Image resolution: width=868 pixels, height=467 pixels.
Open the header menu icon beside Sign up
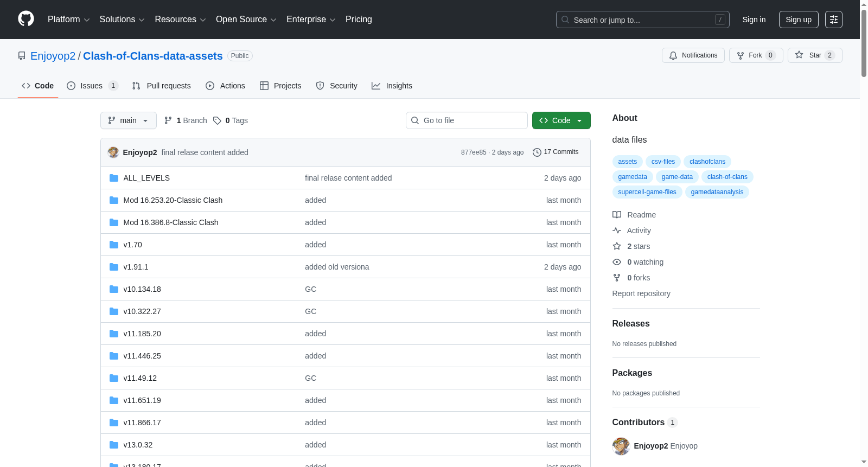(834, 20)
